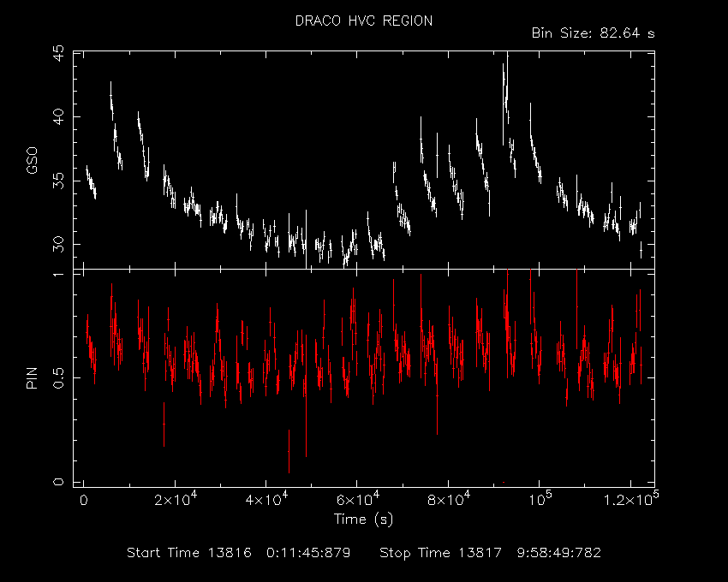Click the GSO axis label
Screen dimensions: 728x582
coord(32,160)
